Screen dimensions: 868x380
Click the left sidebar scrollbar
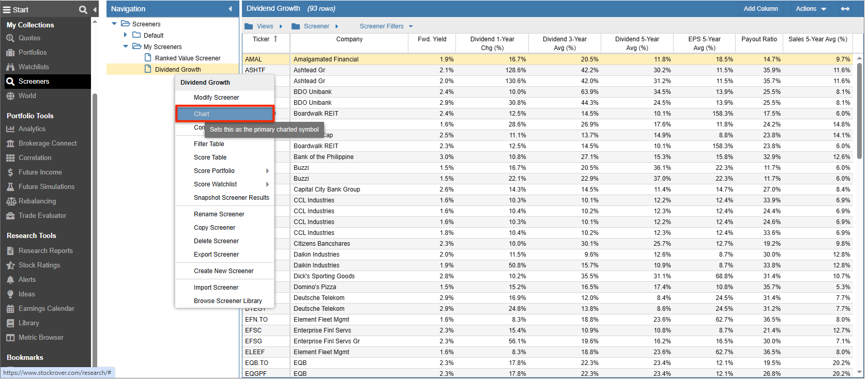tap(95, 230)
